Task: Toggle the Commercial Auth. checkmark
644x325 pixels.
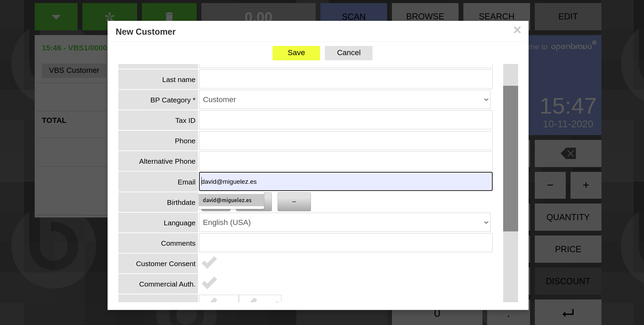Action: 209,283
